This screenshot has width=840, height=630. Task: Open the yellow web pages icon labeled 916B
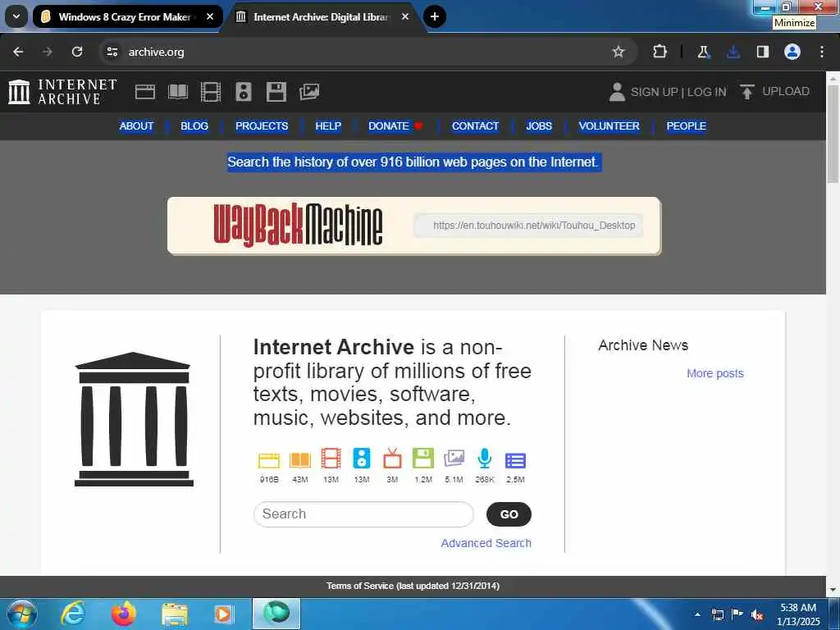(269, 459)
